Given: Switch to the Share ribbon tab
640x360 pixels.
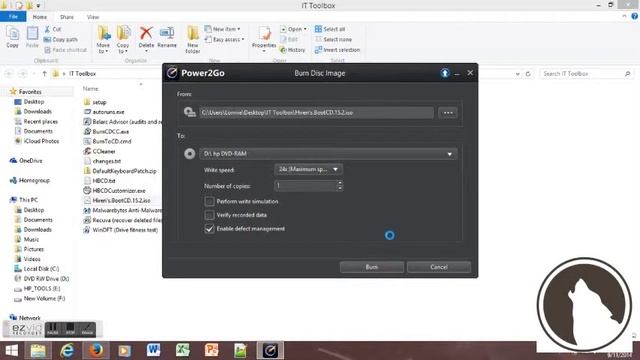Looking at the screenshot, I should [x=67, y=17].
